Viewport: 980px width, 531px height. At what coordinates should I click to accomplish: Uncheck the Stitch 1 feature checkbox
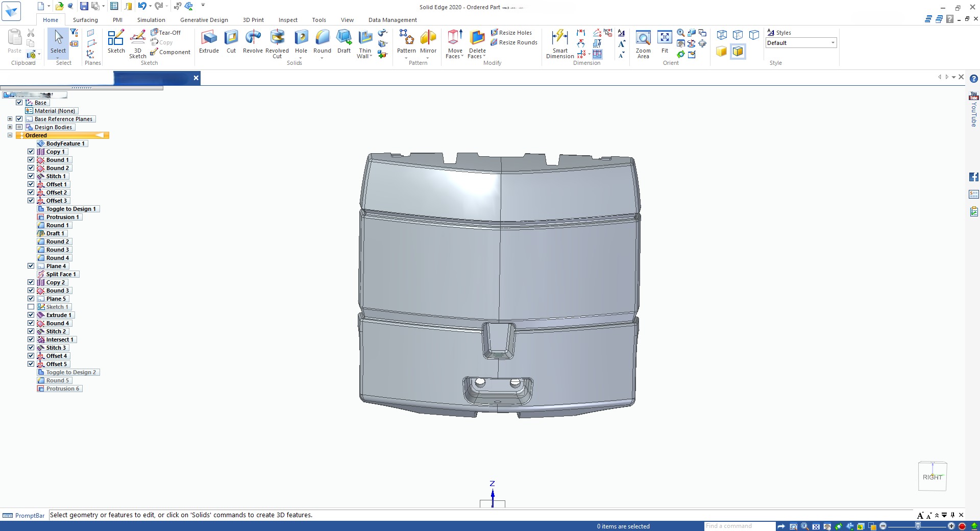(31, 176)
